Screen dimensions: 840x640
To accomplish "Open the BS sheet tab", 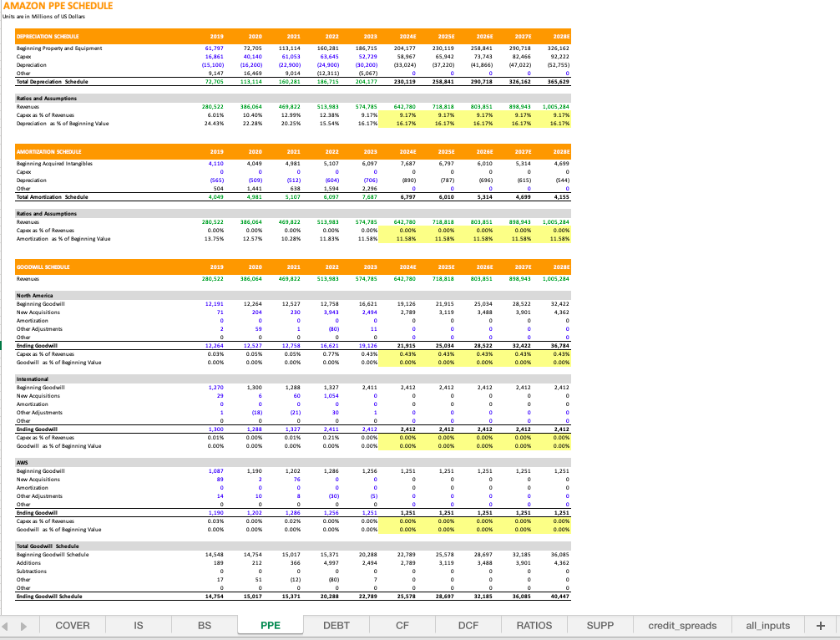I will tap(204, 626).
